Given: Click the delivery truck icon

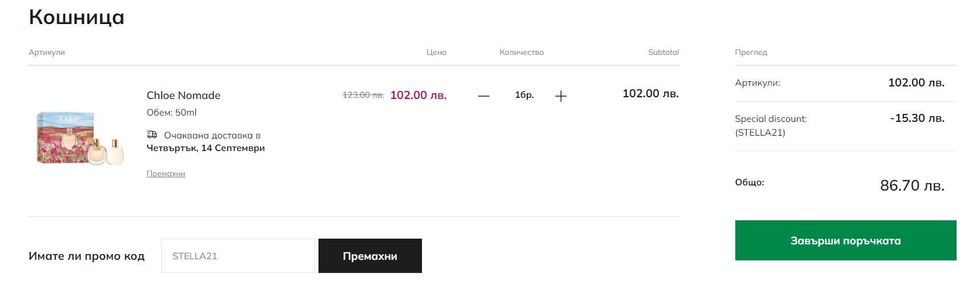Looking at the screenshot, I should 152,135.
